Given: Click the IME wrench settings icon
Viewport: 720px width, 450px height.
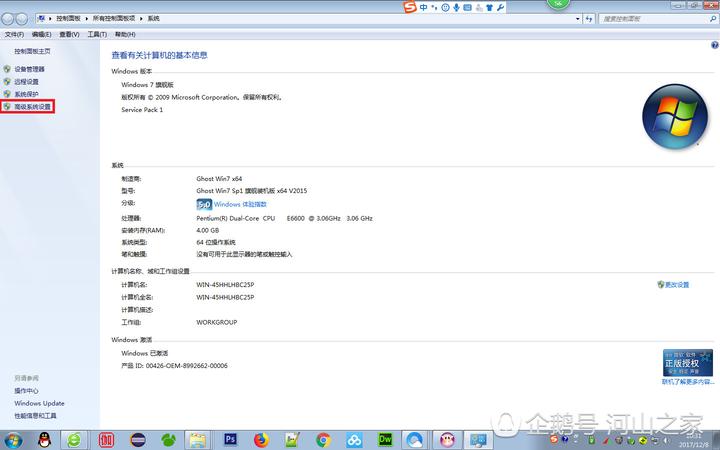Looking at the screenshot, I should pos(501,7).
